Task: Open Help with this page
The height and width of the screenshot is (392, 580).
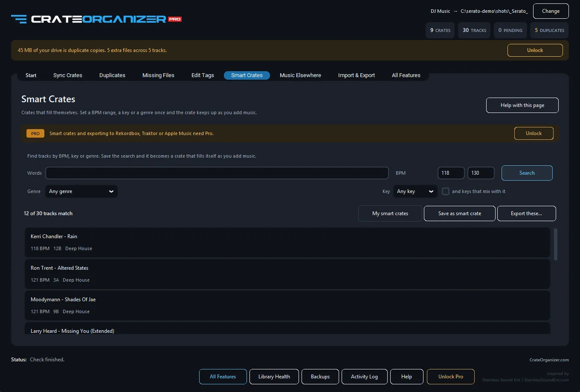Action: coord(522,105)
